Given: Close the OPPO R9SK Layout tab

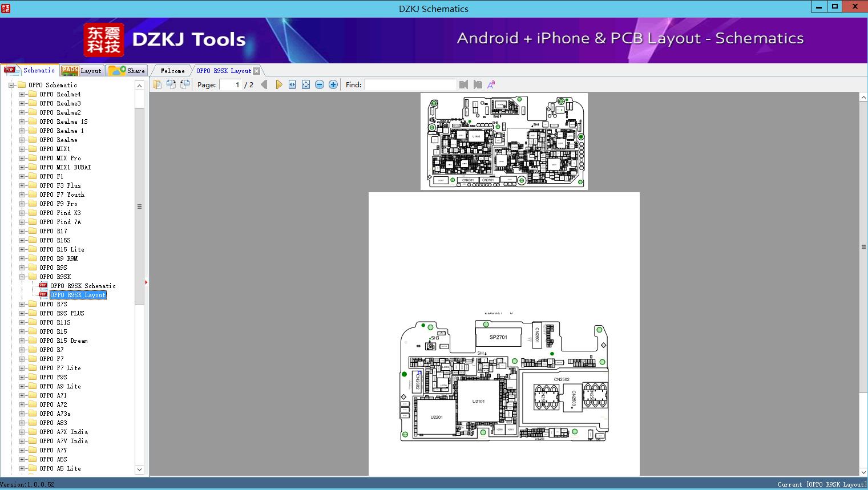Looking at the screenshot, I should pyautogui.click(x=256, y=71).
